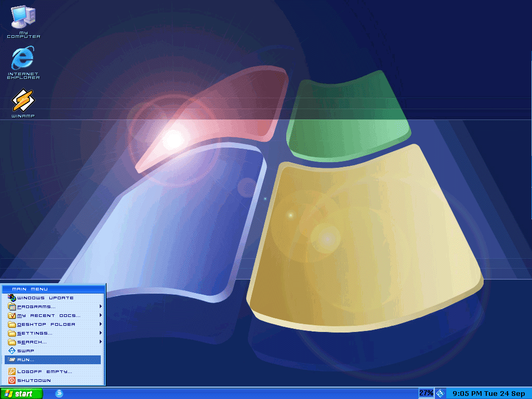Viewport: 532px width, 399px height.
Task: Click the taskbar clock showing 9:05 PM
Action: click(x=489, y=394)
